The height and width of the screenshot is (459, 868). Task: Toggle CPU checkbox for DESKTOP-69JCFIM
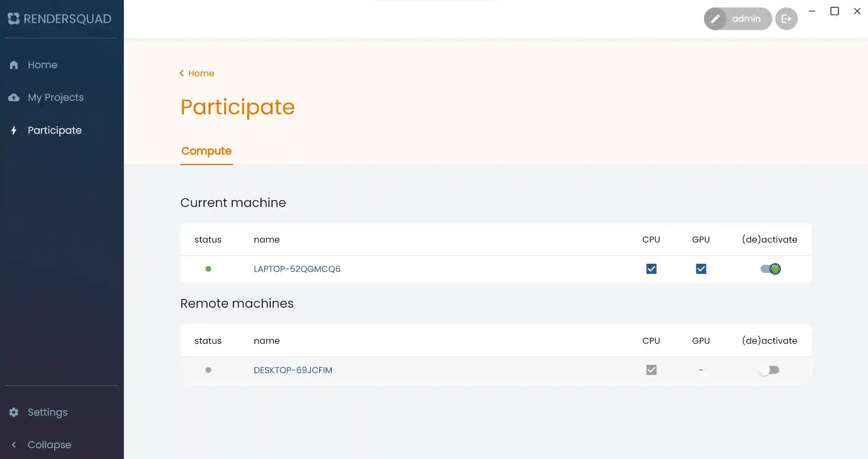651,370
